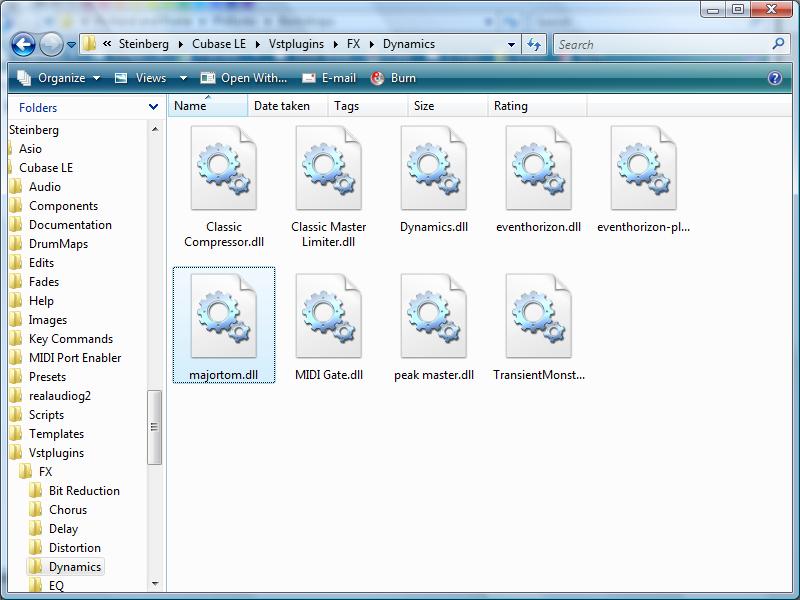Screen dimensions: 800x600
Task: Click the folder tree scrollbar thumb
Action: (154, 428)
